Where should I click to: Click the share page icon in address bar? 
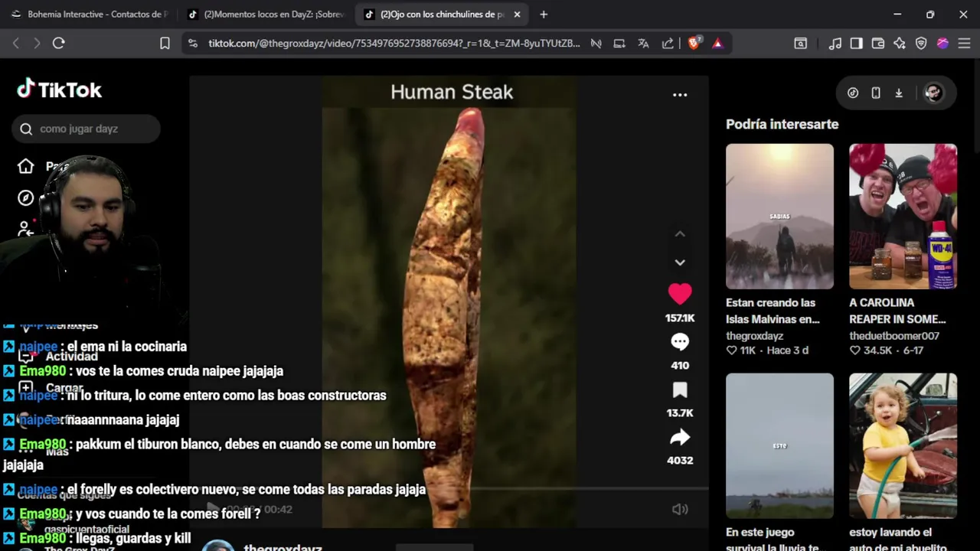tap(668, 44)
